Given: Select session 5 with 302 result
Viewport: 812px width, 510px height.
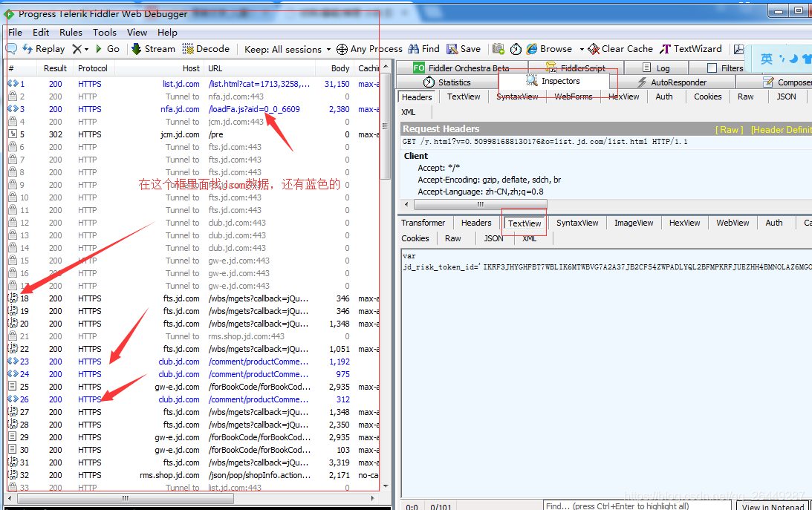Looking at the screenshot, I should click(x=193, y=134).
